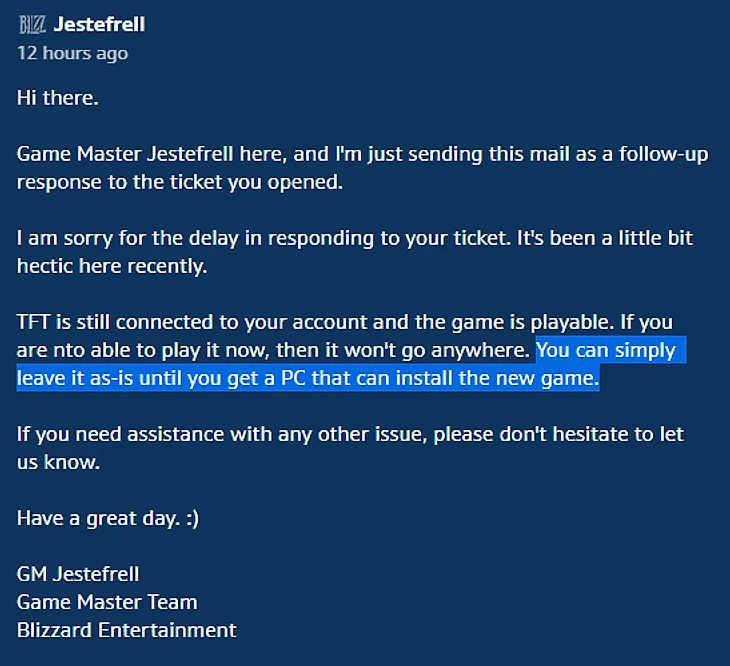Screen dimensions: 730x666
Task: Click the words "Game Master Jestefrell here"
Action: pyautogui.click(x=151, y=154)
